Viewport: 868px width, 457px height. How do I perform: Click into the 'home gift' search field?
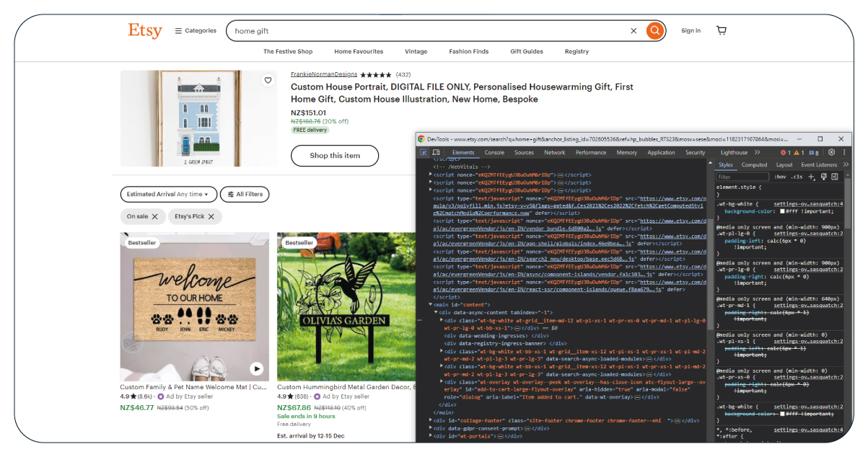(429, 31)
